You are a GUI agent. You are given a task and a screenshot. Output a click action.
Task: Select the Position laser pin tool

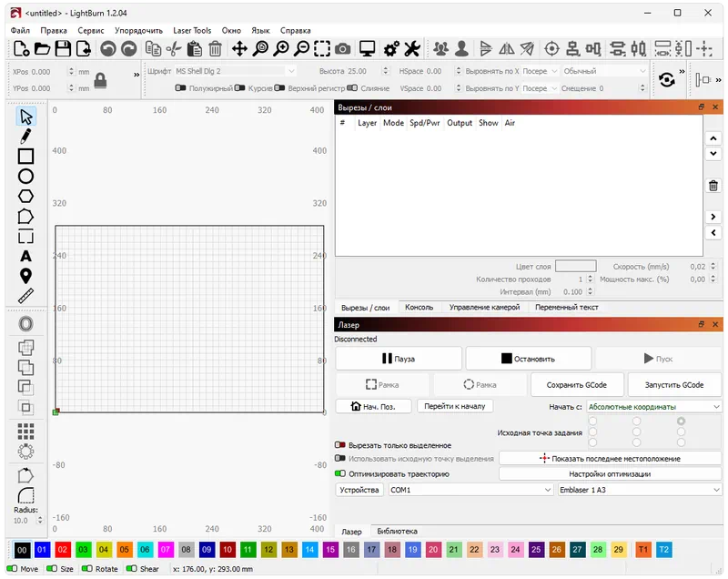pos(26,276)
